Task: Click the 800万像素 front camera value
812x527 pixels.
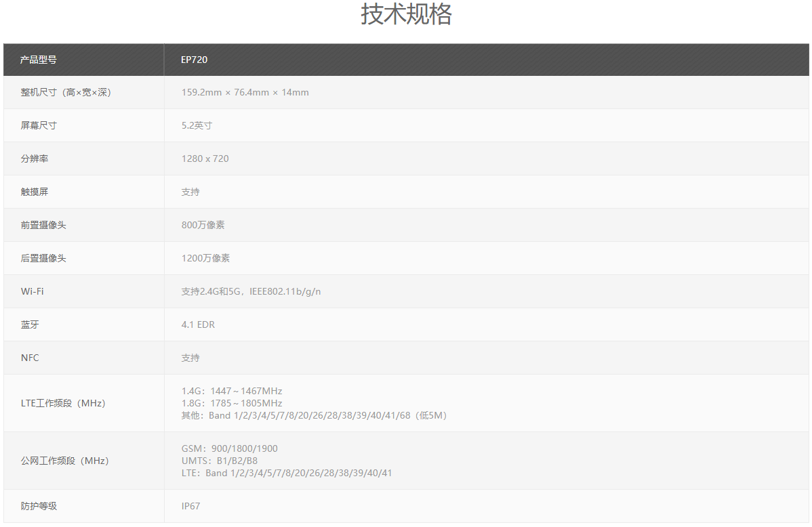Action: (x=203, y=225)
